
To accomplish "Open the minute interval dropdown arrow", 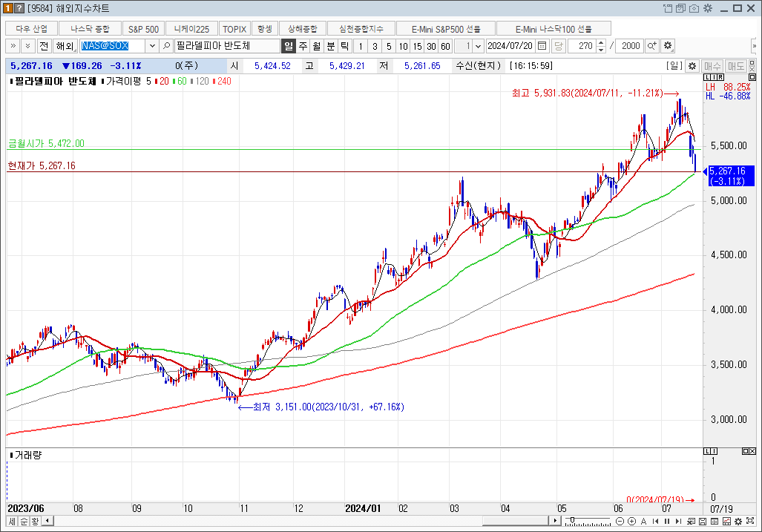I will (x=479, y=46).
